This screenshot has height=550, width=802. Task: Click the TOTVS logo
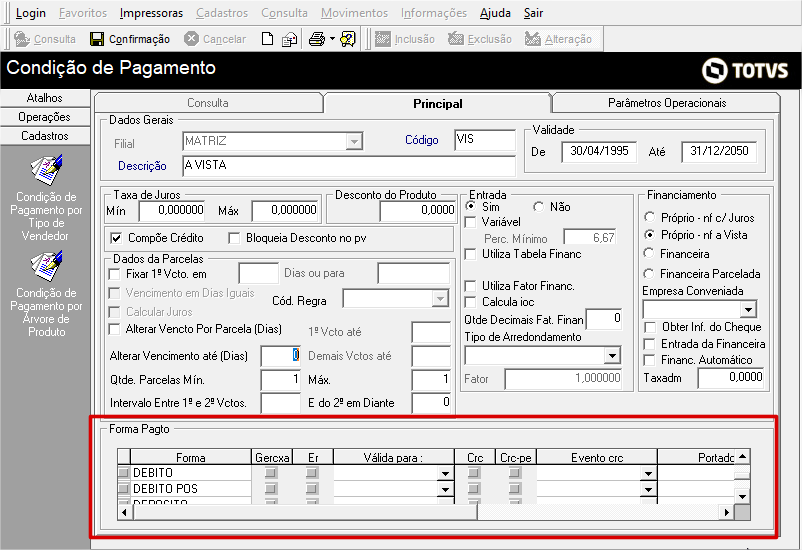pos(745,70)
